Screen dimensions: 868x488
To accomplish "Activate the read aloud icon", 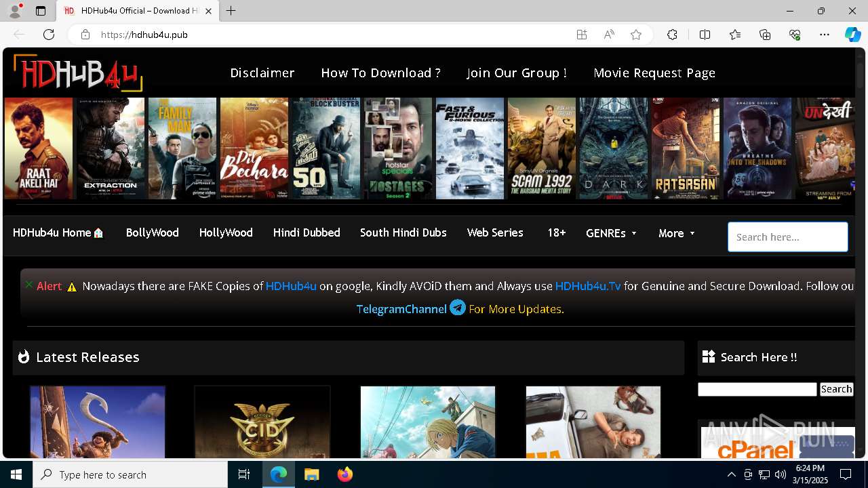I will [609, 35].
